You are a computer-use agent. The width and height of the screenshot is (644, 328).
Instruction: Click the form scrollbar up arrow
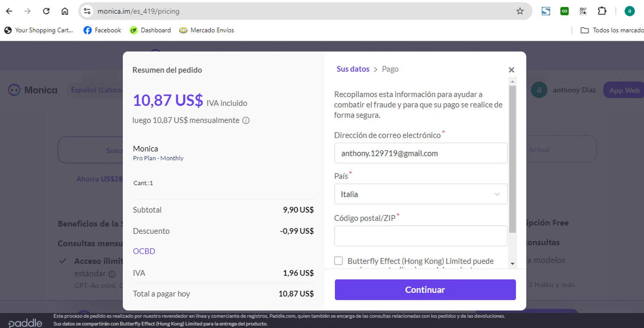point(513,81)
